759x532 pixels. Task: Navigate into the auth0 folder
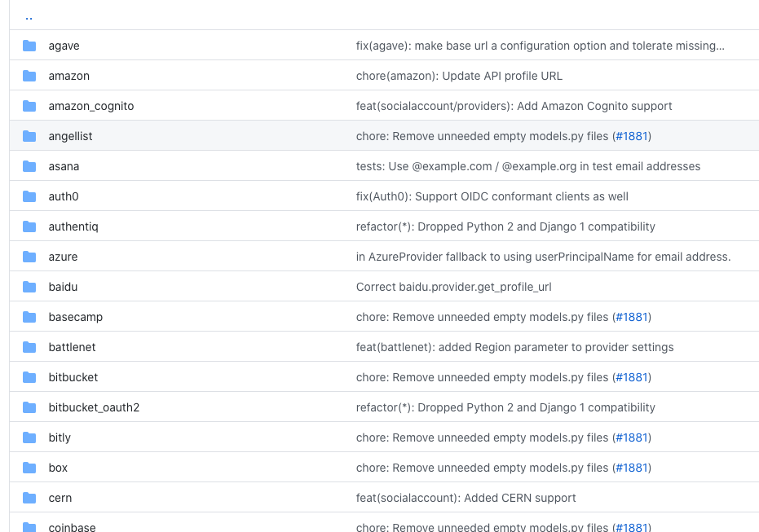click(x=64, y=196)
